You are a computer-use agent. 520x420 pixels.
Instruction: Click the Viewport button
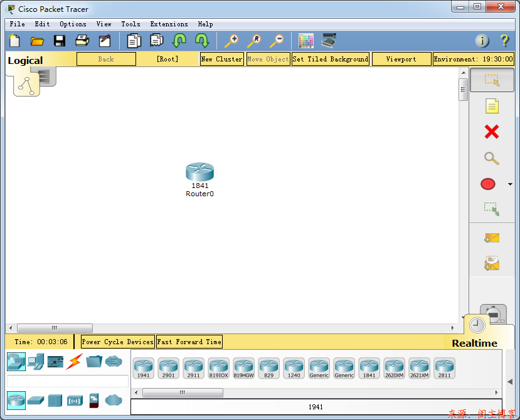[x=401, y=59]
